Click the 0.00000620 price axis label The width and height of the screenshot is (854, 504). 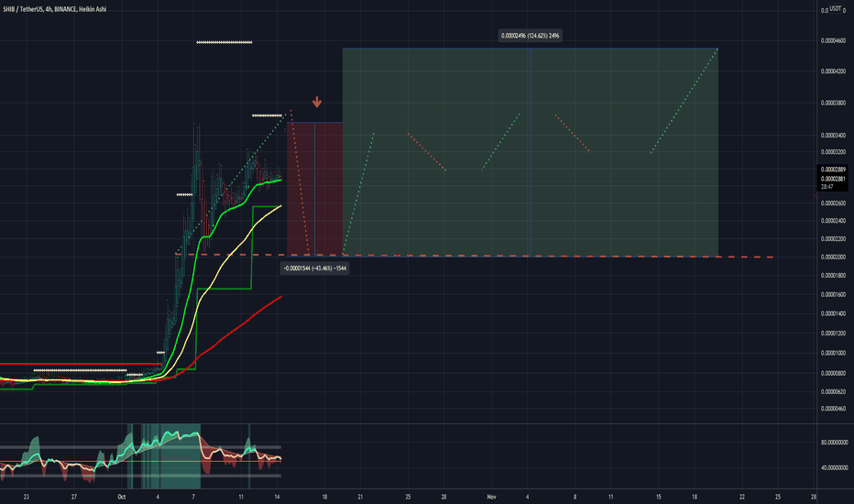point(833,392)
